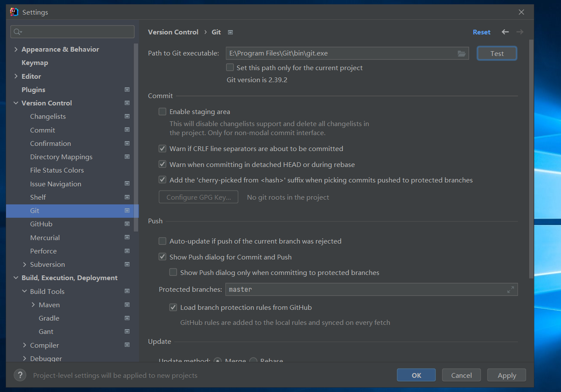Click the project-level icon on Gradle row
The width and height of the screenshot is (561, 392).
pyautogui.click(x=127, y=318)
